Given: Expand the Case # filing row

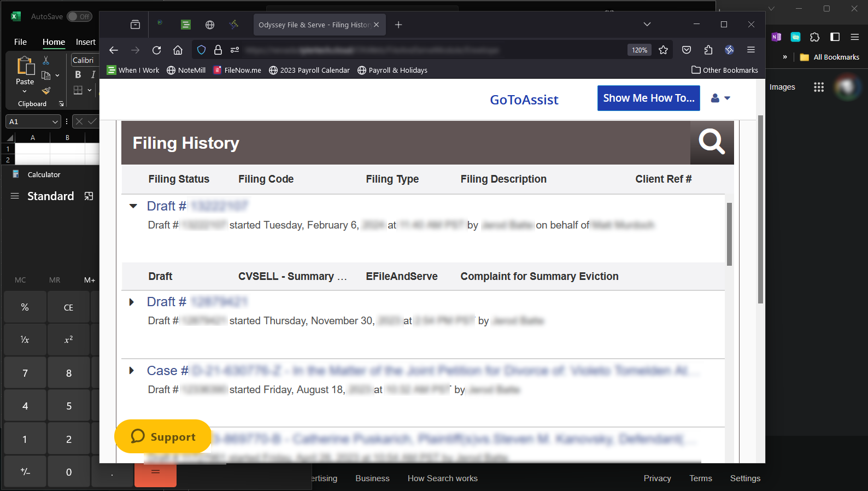Looking at the screenshot, I should 131,371.
